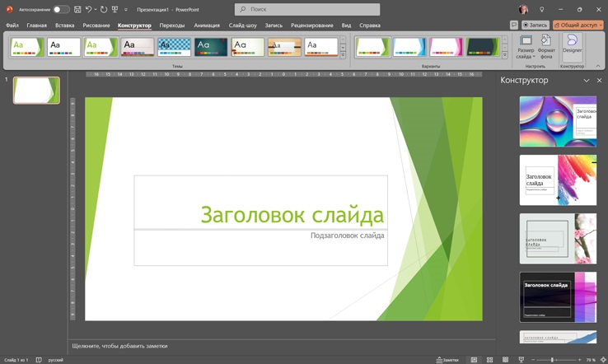608x364 pixels.
Task: Open the Designer ideas button
Action: point(572,44)
